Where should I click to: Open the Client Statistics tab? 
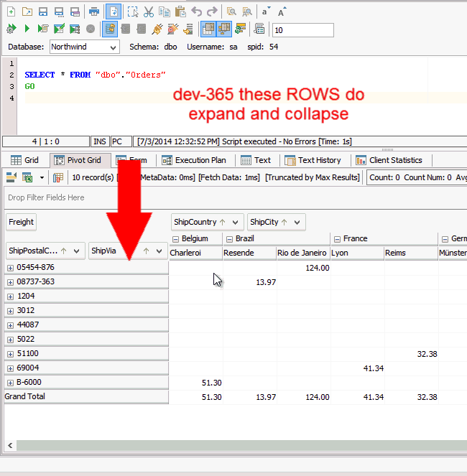[390, 160]
